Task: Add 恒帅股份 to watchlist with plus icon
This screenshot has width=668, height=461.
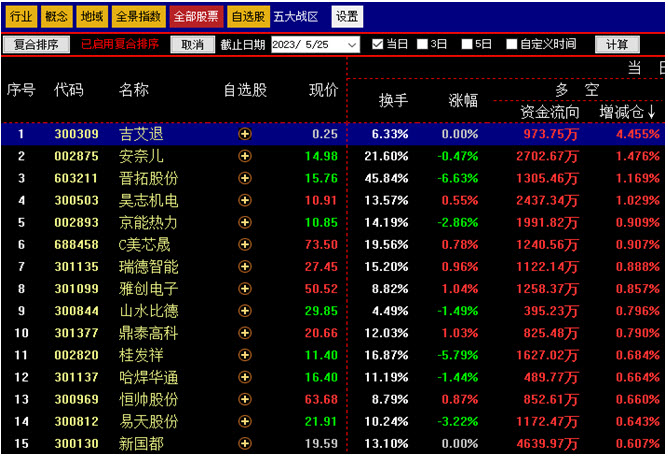Action: [x=245, y=400]
